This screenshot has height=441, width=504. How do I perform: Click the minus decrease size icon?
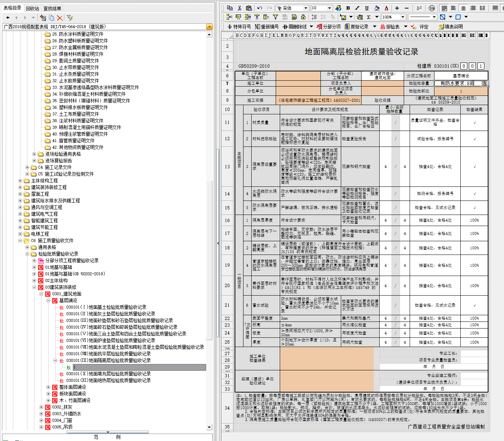click(x=406, y=8)
